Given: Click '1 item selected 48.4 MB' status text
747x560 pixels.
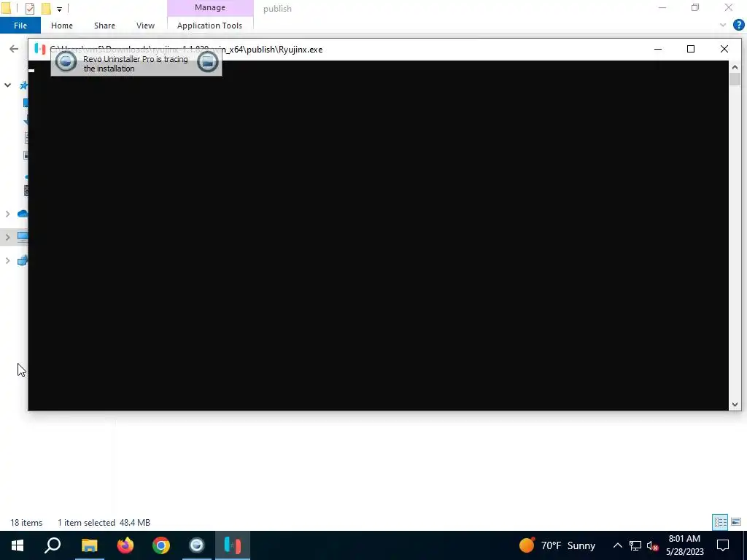Looking at the screenshot, I should tap(104, 523).
